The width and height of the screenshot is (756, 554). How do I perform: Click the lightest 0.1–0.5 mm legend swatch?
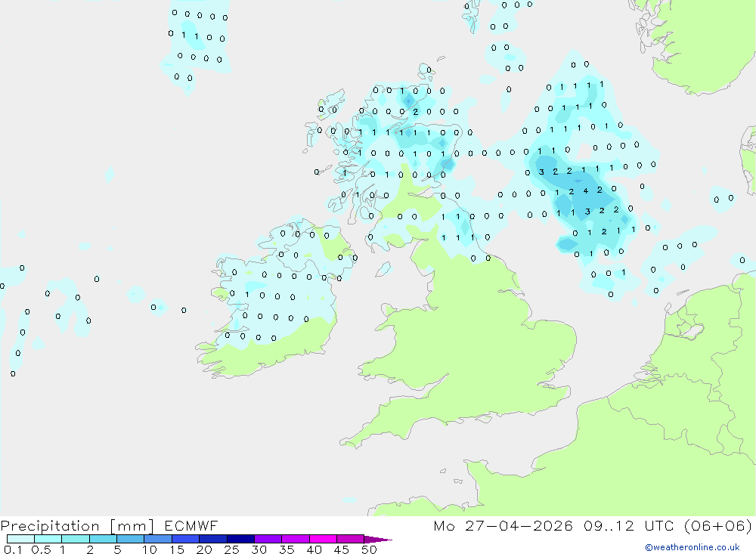20,539
